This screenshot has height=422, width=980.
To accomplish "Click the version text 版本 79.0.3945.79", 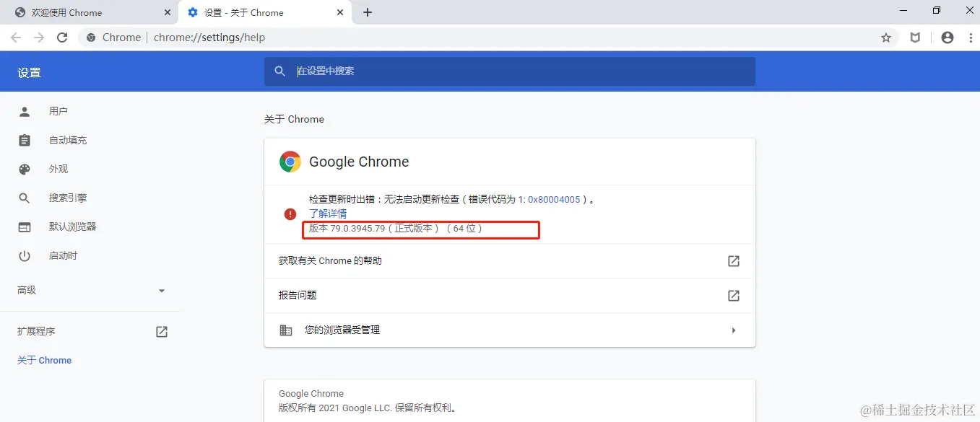I will (x=347, y=228).
